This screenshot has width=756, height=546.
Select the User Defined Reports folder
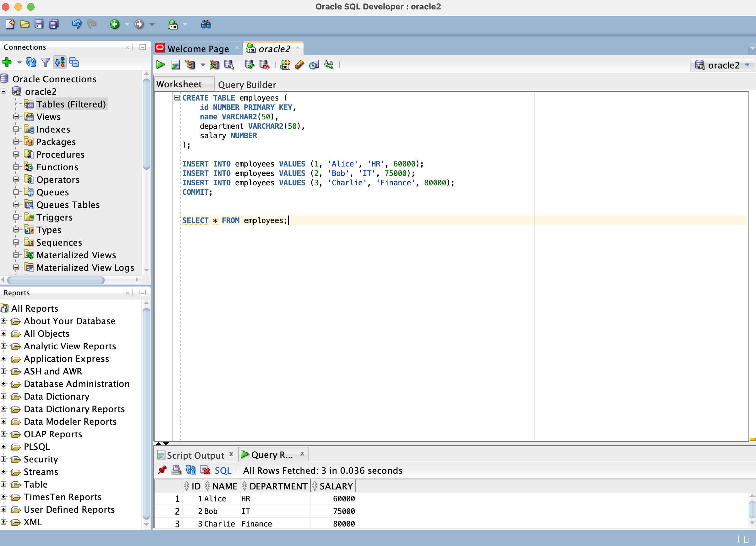pyautogui.click(x=69, y=510)
